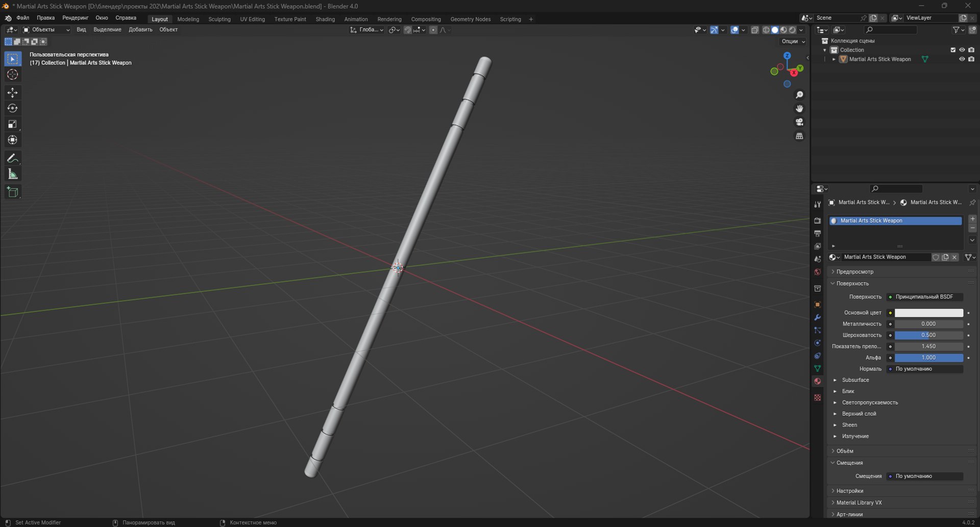980x527 pixels.
Task: Select the Measure tool
Action: [13, 174]
